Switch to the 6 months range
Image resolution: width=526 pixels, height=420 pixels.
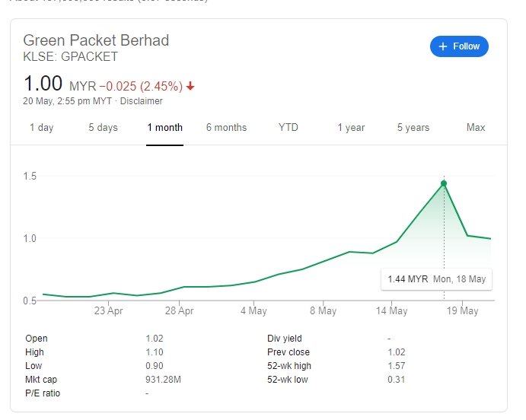click(226, 128)
